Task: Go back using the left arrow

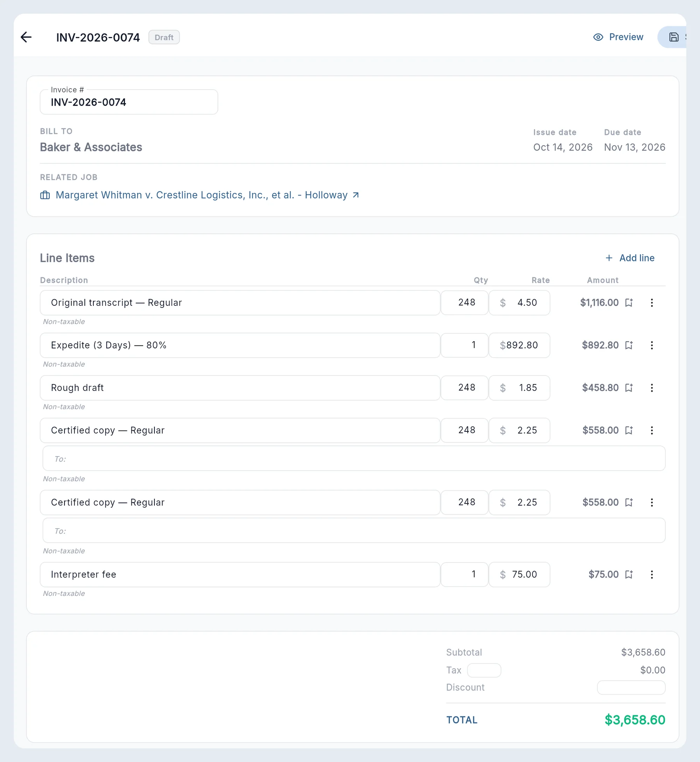Action: 26,37
